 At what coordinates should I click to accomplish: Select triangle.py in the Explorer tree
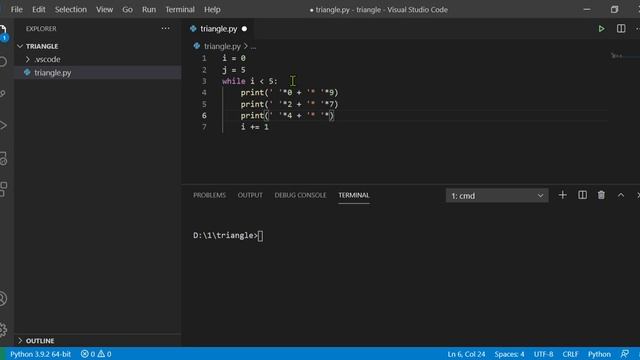[x=98, y=73]
